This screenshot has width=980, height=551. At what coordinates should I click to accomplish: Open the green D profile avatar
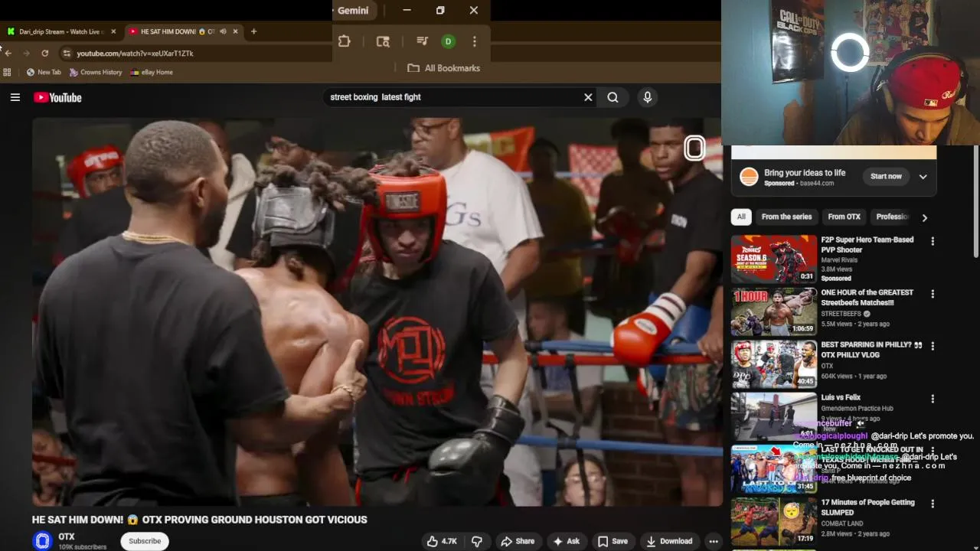pyautogui.click(x=449, y=41)
